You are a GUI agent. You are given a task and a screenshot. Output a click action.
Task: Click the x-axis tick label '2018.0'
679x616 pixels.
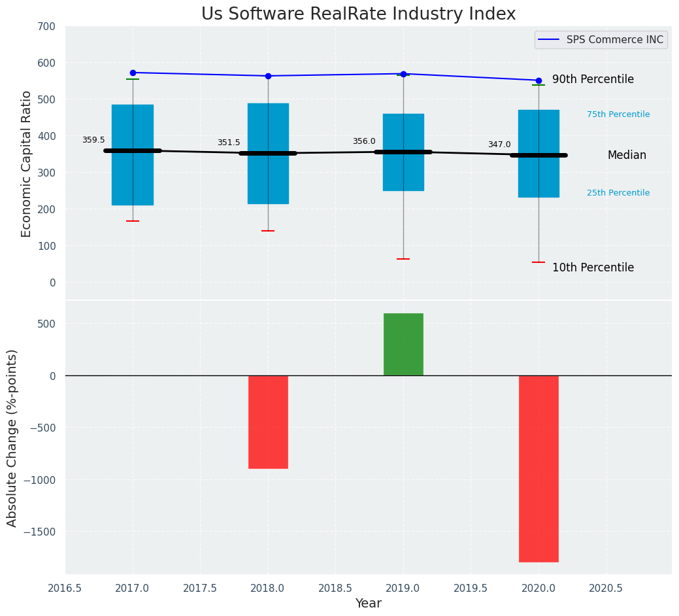[268, 589]
